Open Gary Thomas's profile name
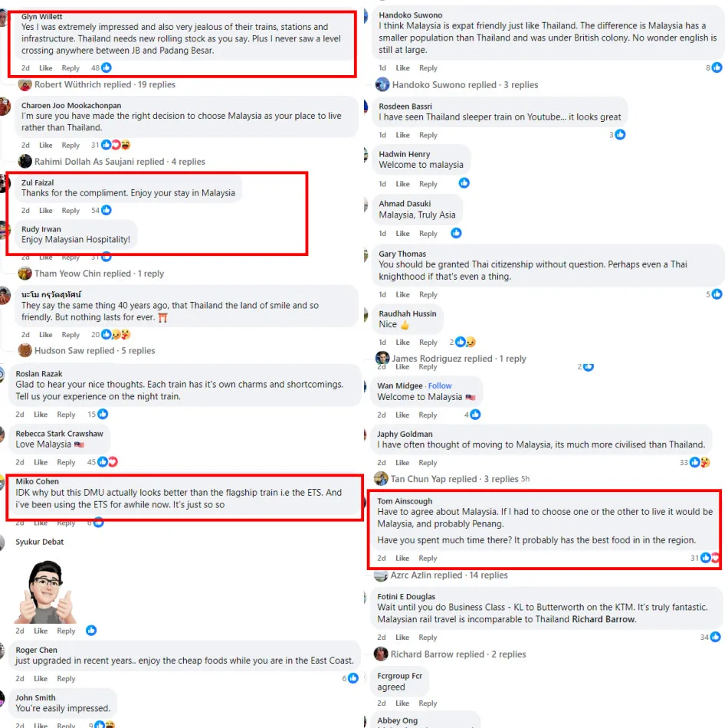728x728 pixels. click(402, 254)
